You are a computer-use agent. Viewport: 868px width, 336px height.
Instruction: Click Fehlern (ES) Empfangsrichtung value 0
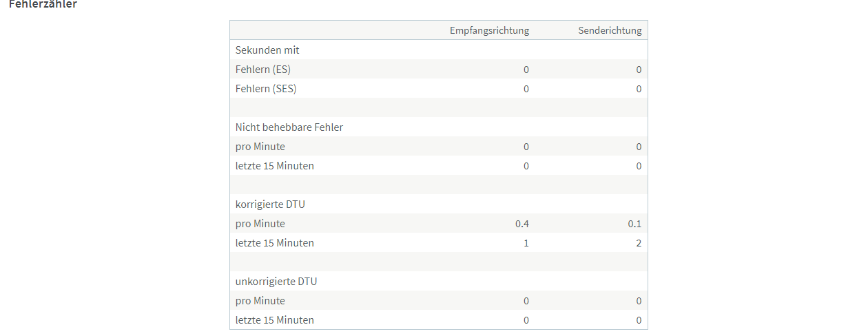(x=526, y=70)
